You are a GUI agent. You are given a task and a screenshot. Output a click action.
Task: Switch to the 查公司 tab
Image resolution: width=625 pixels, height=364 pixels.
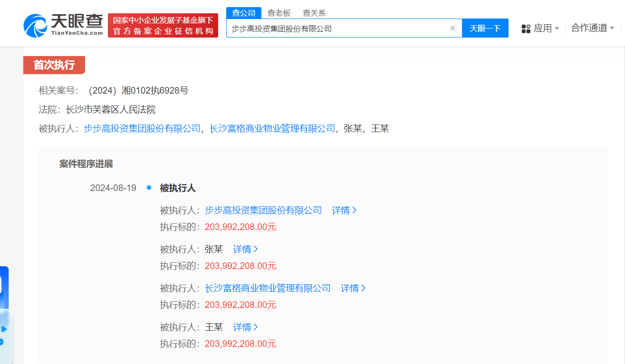pos(244,13)
